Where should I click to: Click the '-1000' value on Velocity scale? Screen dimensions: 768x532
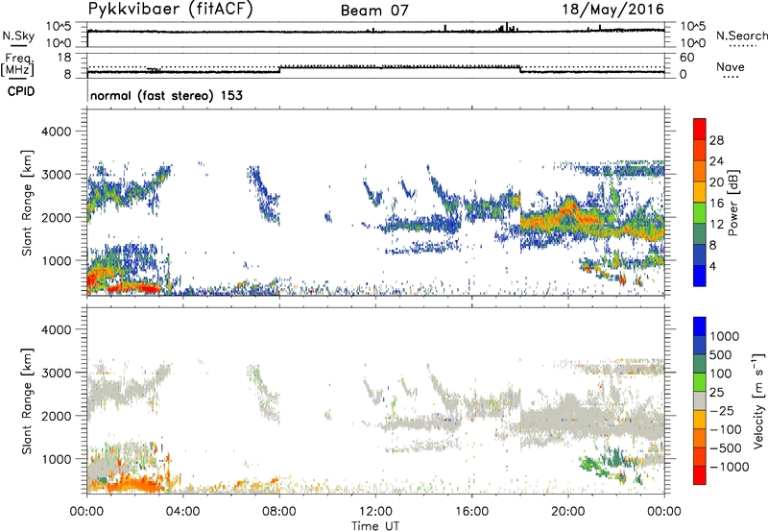point(729,467)
